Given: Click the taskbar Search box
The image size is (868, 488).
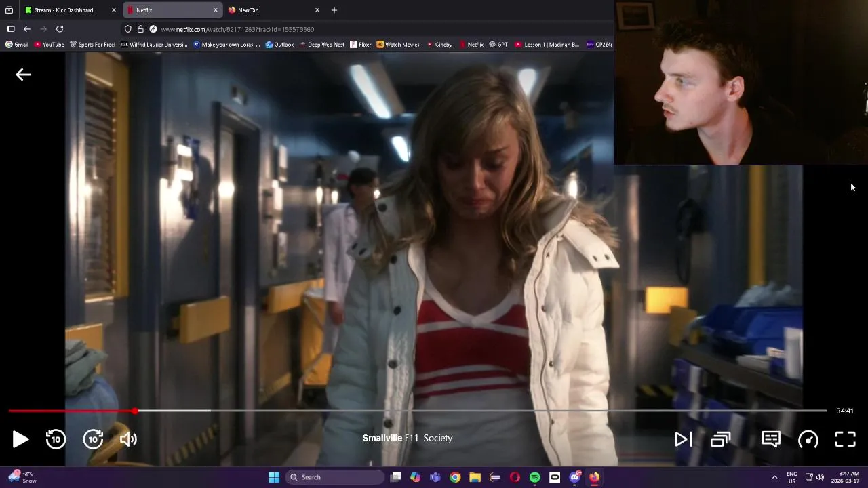Looking at the screenshot, I should [x=335, y=477].
